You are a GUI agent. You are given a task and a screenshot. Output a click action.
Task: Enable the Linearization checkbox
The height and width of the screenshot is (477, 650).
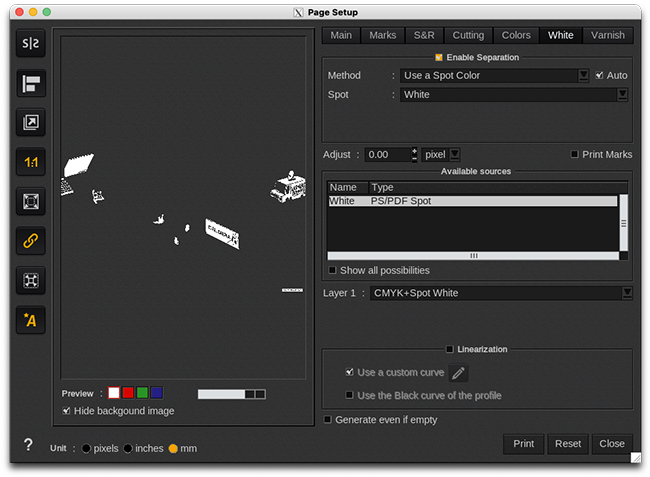coord(450,349)
